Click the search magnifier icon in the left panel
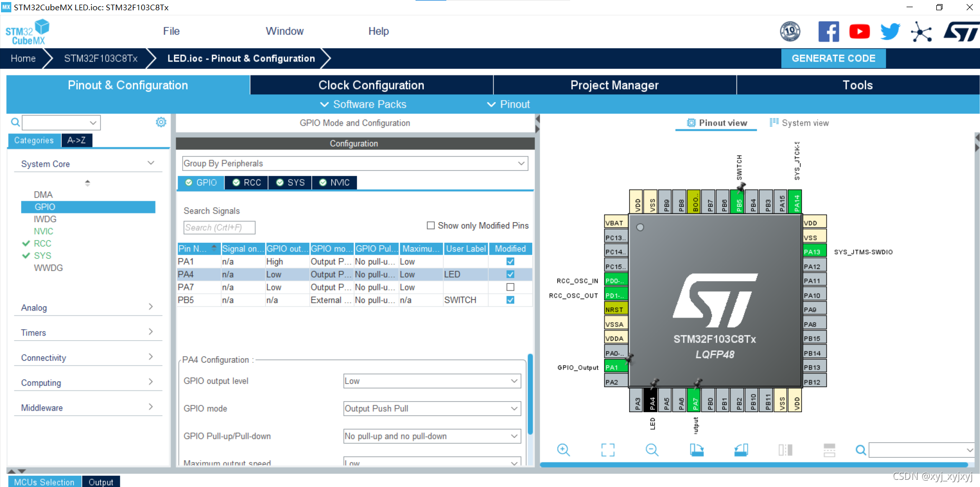The width and height of the screenshot is (980, 487). coord(15,122)
